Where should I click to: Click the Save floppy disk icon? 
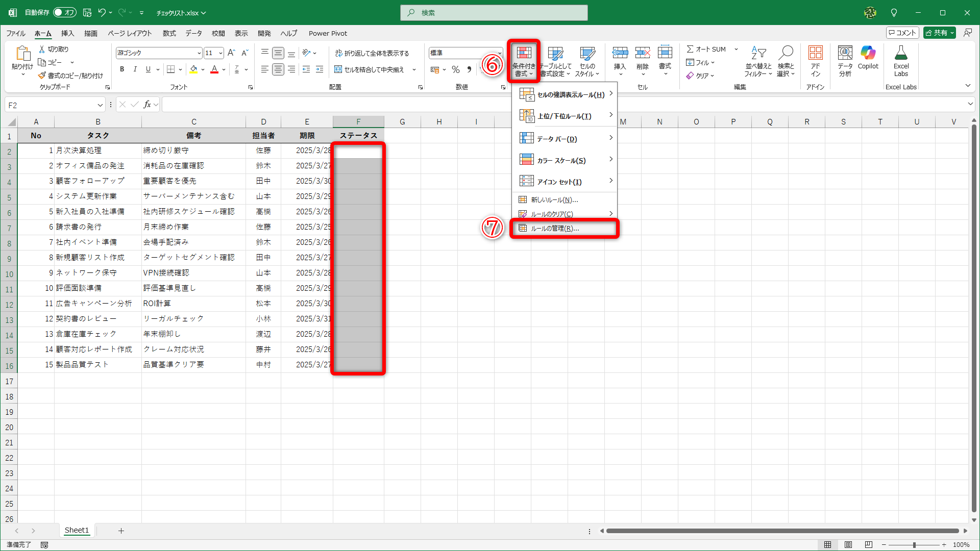click(x=87, y=12)
